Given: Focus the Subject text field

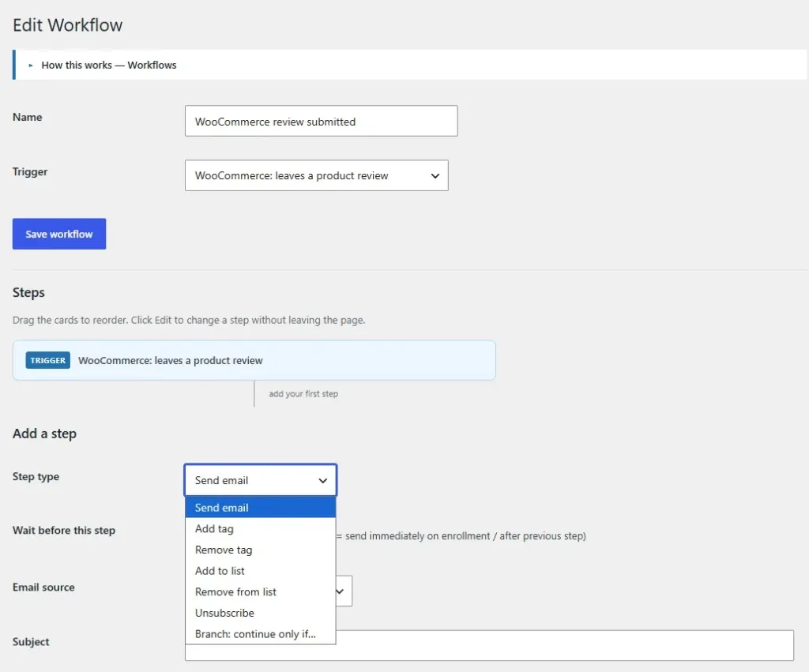Looking at the screenshot, I should point(489,645).
